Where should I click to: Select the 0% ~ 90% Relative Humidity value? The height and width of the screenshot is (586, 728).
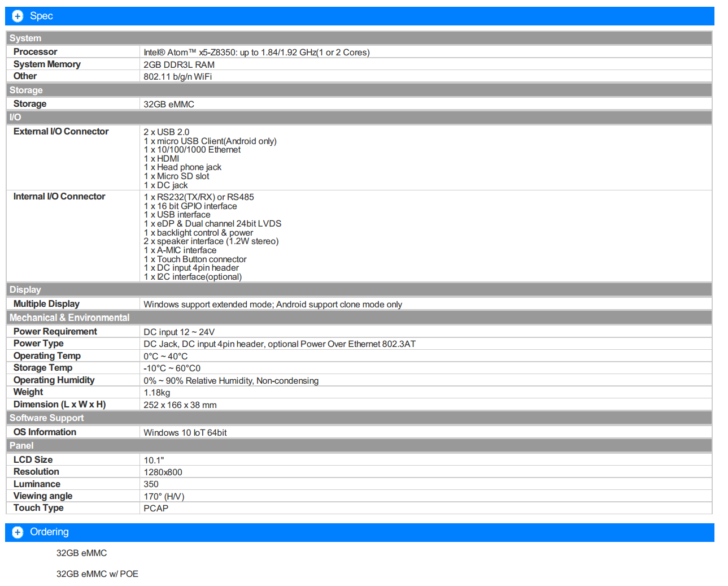point(231,381)
